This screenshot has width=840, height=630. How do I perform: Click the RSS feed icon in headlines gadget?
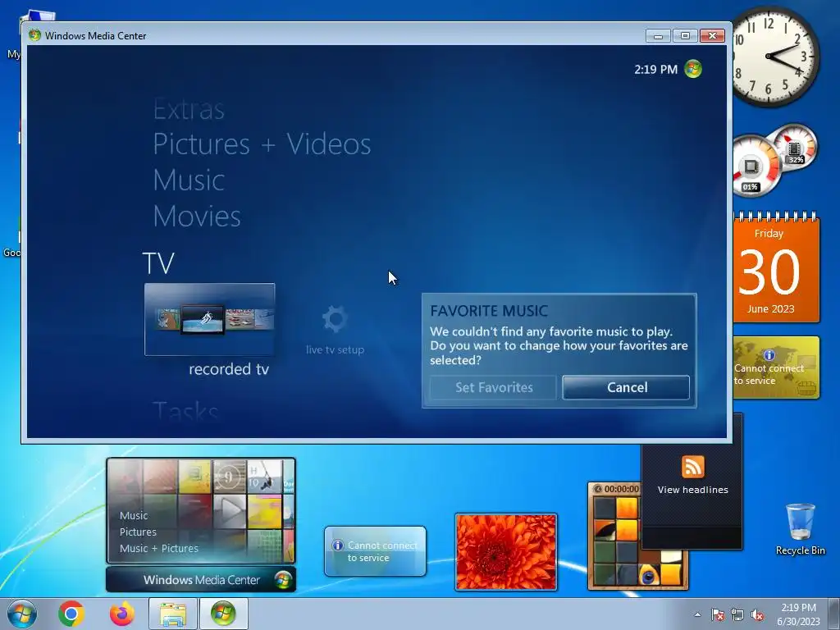point(692,466)
